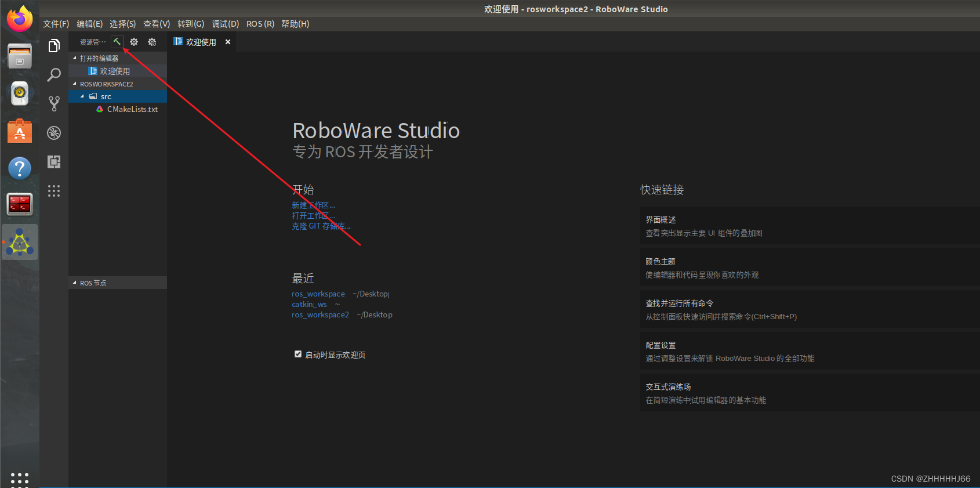Click the first gear icon in explorer header

(x=134, y=42)
